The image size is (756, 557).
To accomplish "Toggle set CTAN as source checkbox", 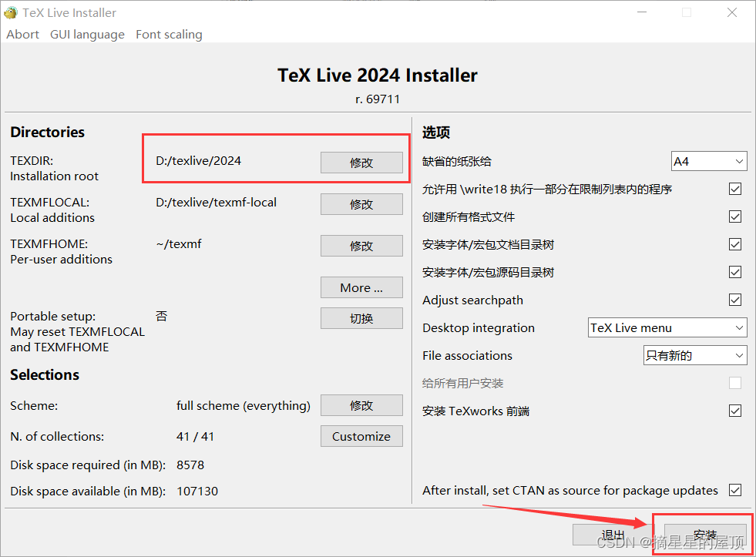I will (x=734, y=490).
